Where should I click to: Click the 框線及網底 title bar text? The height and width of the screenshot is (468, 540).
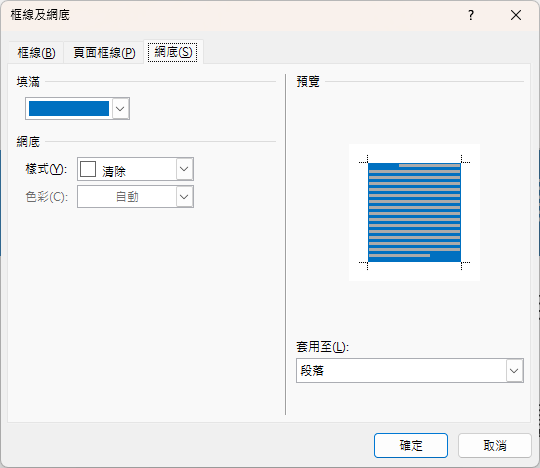(40, 15)
